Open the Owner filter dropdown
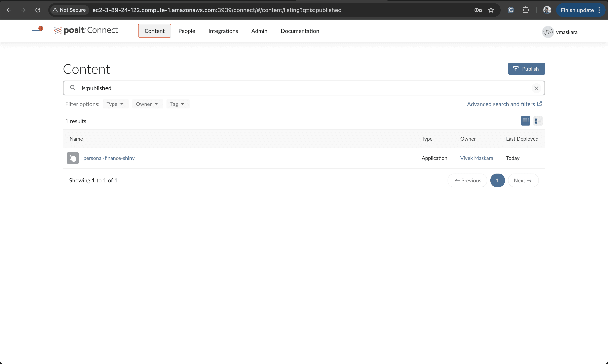The image size is (608, 364). pyautogui.click(x=147, y=104)
